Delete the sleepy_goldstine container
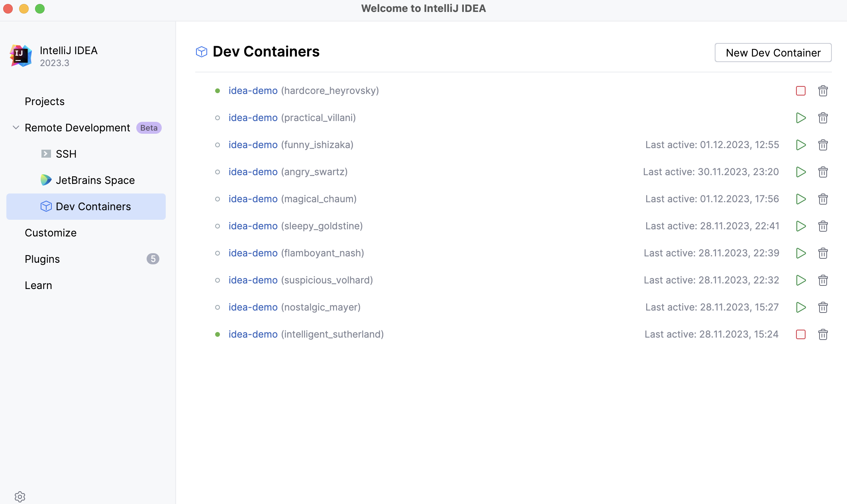847x504 pixels. tap(823, 226)
